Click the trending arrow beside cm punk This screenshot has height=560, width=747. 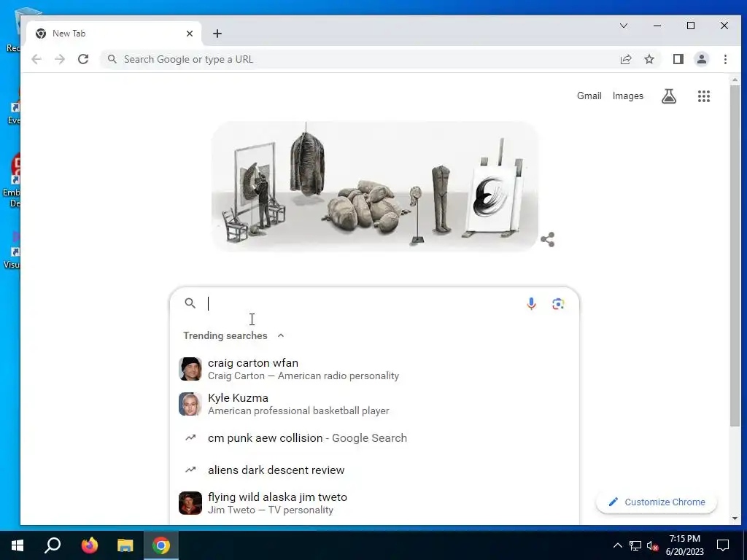190,437
